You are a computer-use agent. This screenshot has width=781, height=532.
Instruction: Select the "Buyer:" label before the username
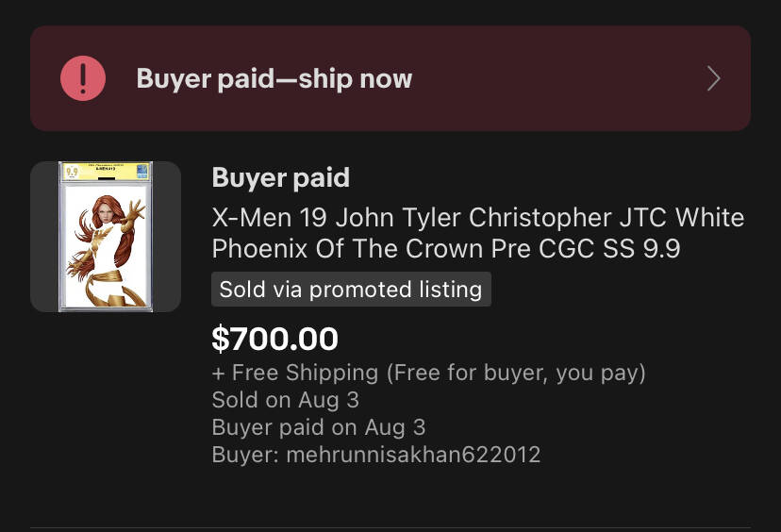point(245,455)
